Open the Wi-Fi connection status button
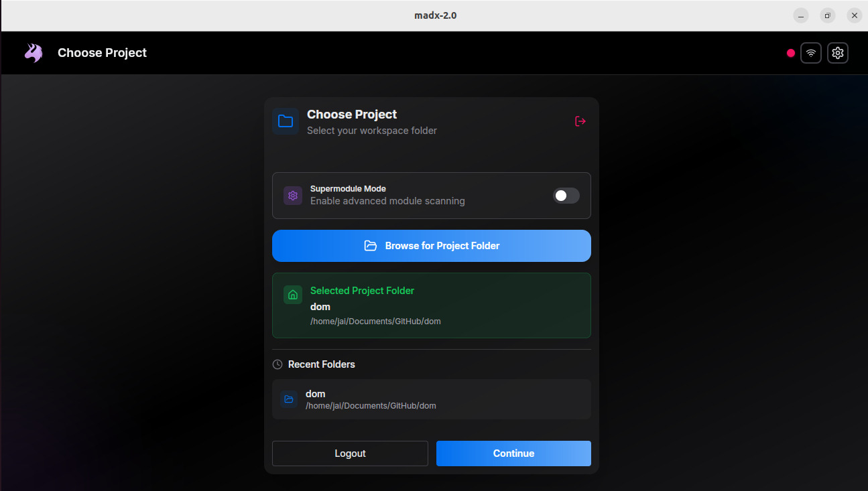Screen dimensions: 868x491 click(x=811, y=53)
